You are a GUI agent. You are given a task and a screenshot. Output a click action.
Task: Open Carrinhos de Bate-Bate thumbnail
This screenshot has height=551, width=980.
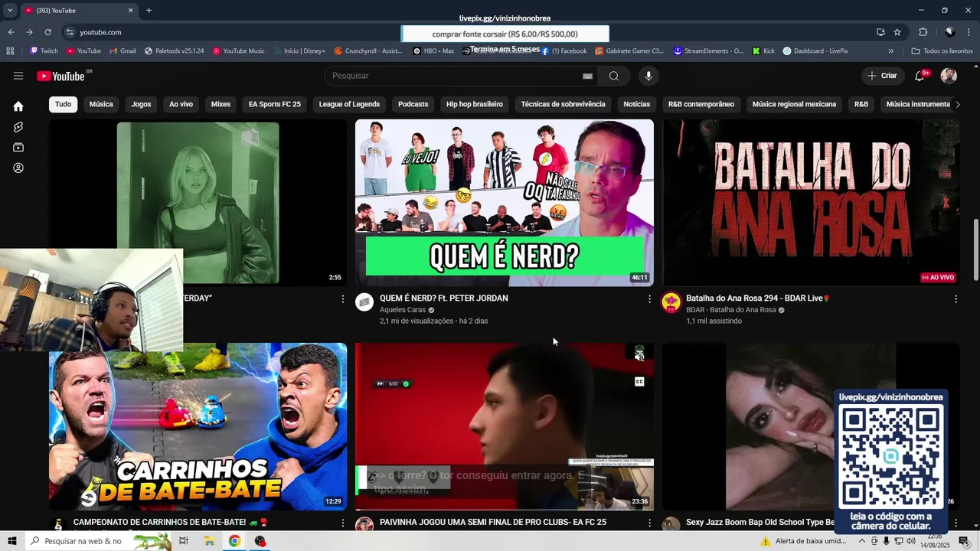(x=198, y=426)
